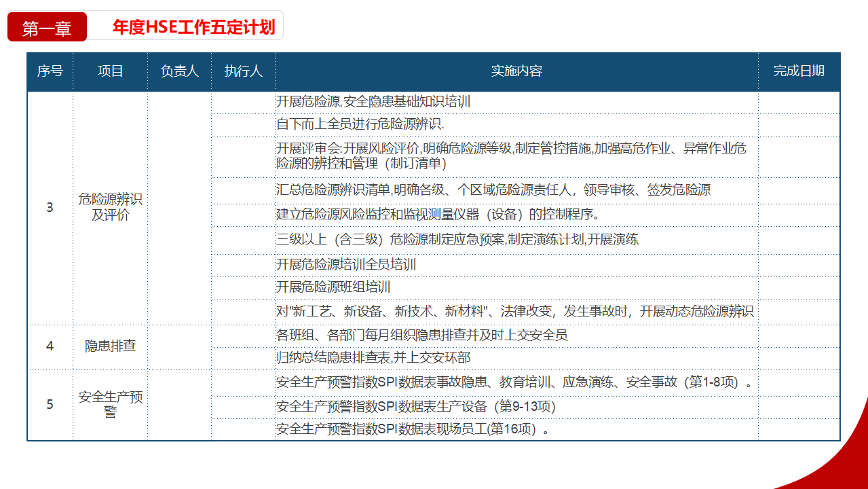Click the 完成日期 column header
This screenshot has width=868, height=489.
[x=799, y=71]
